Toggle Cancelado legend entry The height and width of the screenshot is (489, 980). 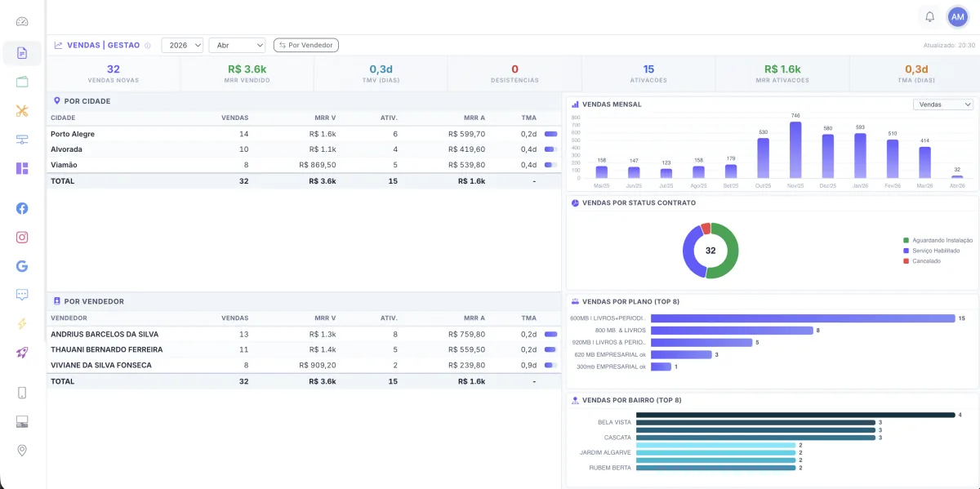pyautogui.click(x=922, y=260)
